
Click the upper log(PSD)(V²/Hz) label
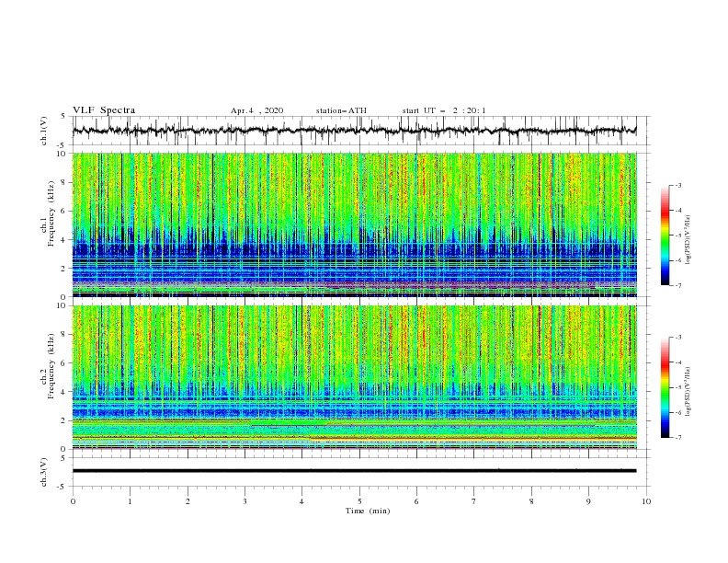coord(688,240)
